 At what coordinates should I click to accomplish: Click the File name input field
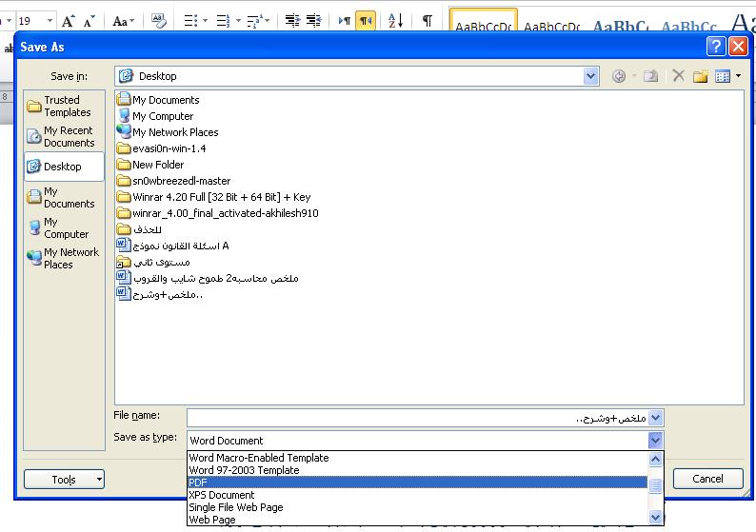pos(418,418)
